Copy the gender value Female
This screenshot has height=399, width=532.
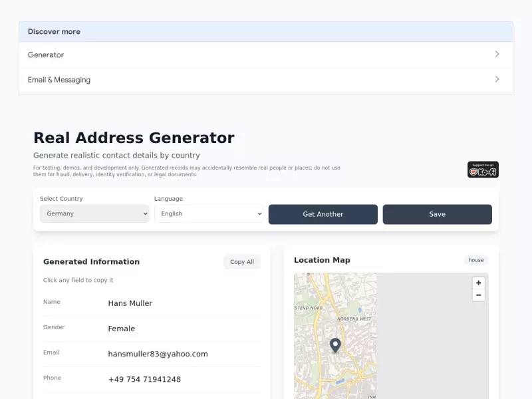click(122, 329)
